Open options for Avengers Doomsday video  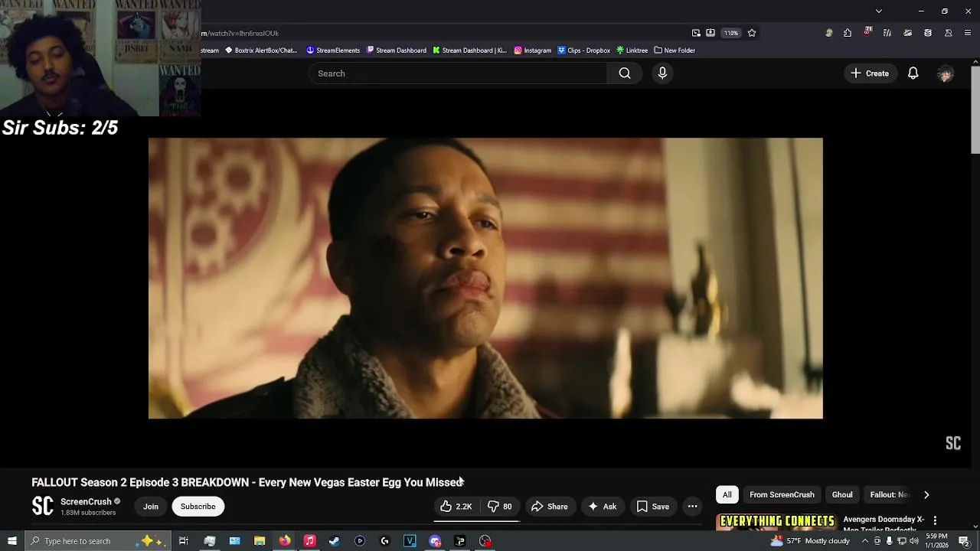935,520
